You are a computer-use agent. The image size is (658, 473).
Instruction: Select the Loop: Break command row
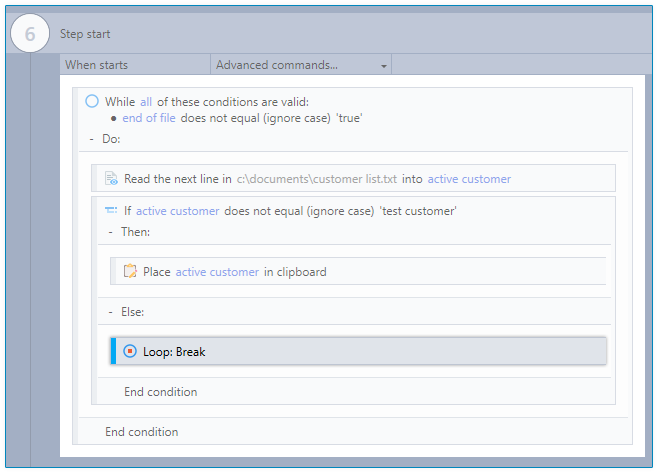(358, 351)
